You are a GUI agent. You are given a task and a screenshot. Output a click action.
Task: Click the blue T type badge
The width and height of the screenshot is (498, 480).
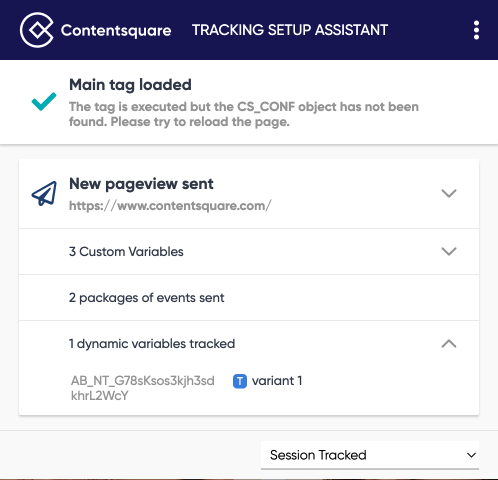240,381
